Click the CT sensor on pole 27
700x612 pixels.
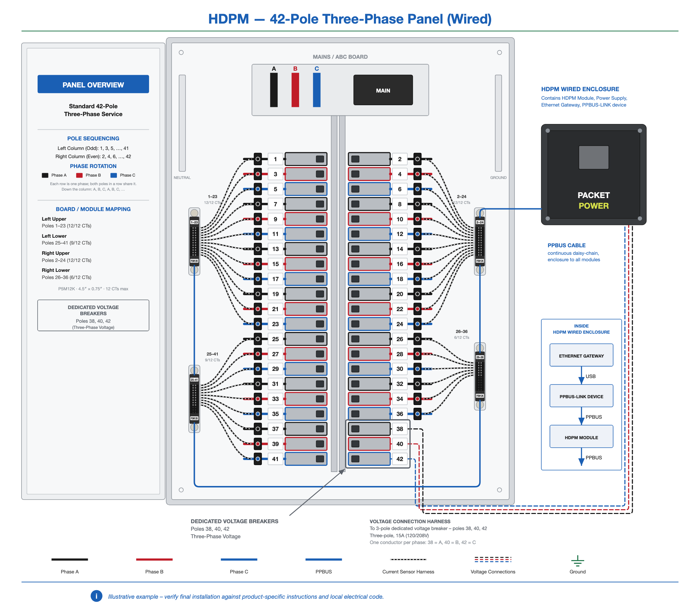click(x=258, y=354)
